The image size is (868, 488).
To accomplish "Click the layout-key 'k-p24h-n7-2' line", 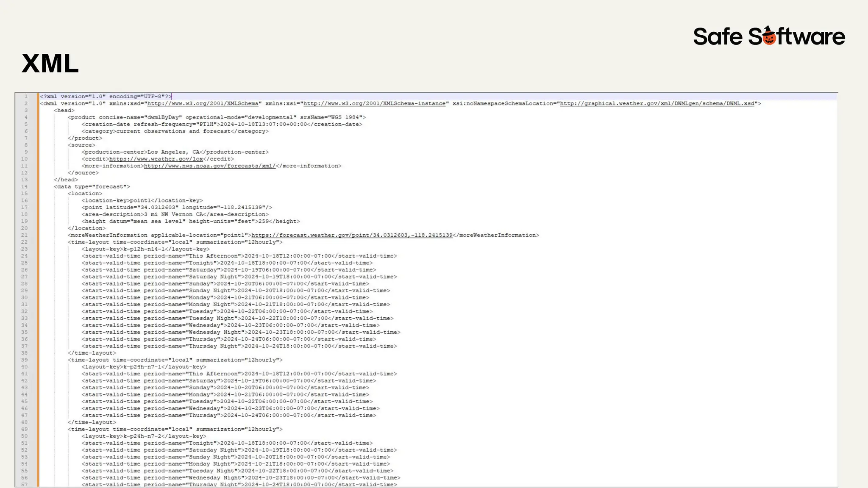I will [x=144, y=436].
